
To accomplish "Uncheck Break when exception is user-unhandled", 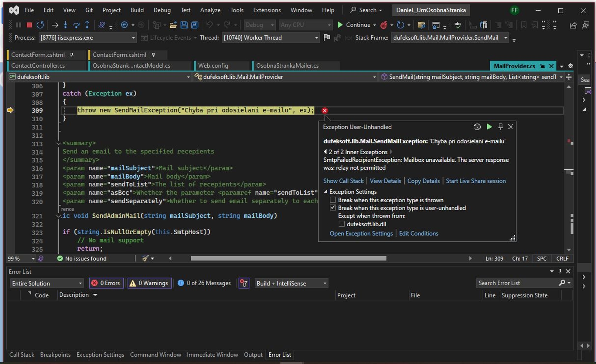I will (333, 208).
